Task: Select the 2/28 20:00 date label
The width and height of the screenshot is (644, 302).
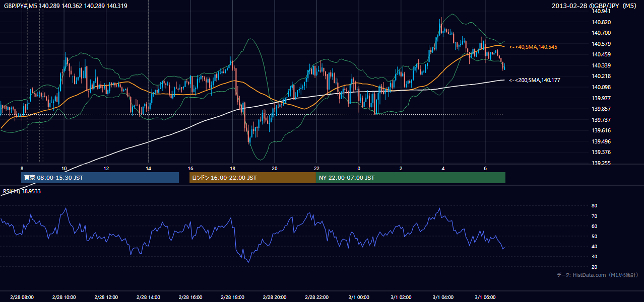Action: [x=275, y=297]
